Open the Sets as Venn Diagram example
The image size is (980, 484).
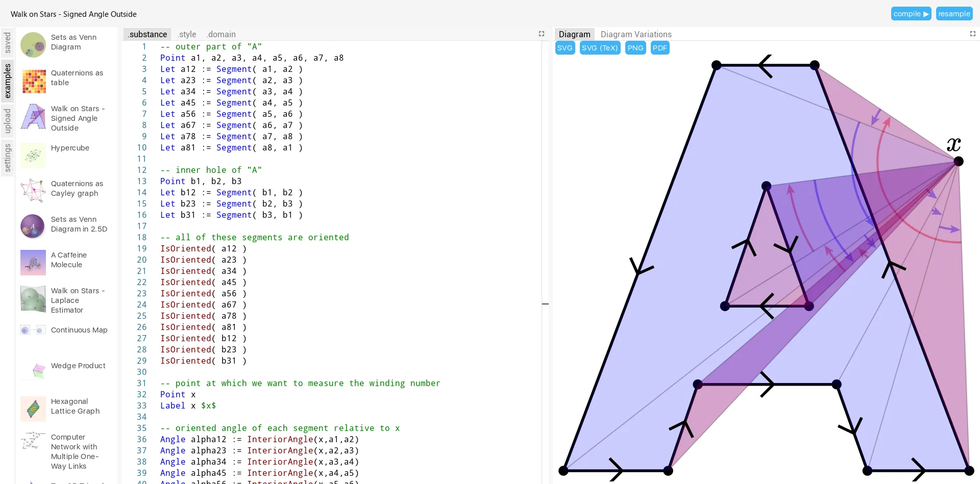coord(73,42)
